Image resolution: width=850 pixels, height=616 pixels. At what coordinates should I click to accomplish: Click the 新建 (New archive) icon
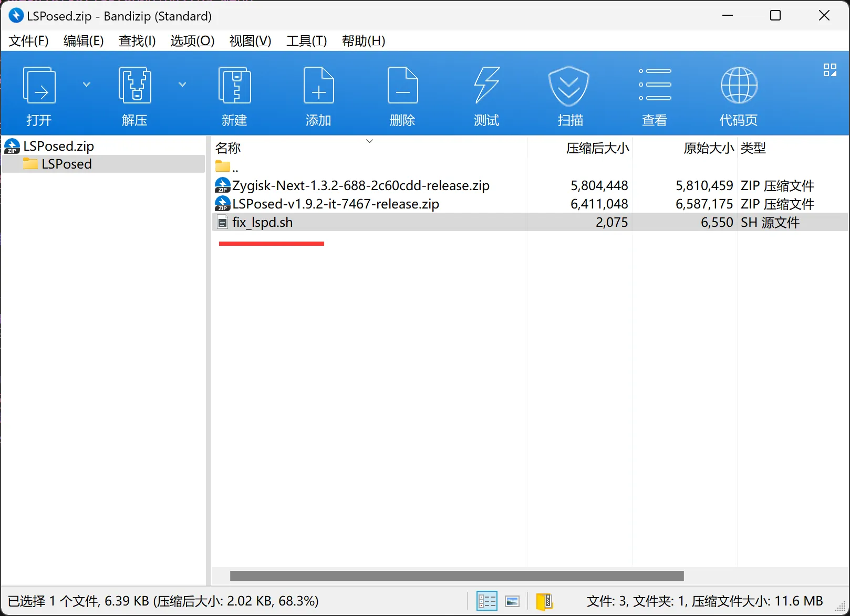pos(234,95)
